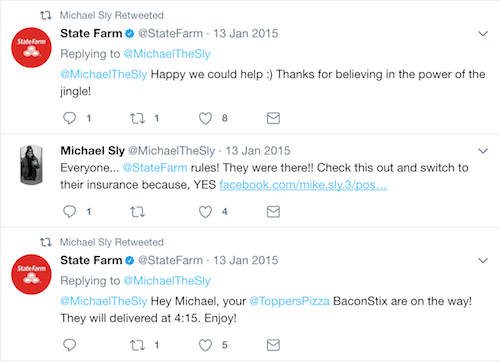The image size is (500, 362).
Task: View Michael Sly's profile picture thumbnail
Action: [x=31, y=165]
